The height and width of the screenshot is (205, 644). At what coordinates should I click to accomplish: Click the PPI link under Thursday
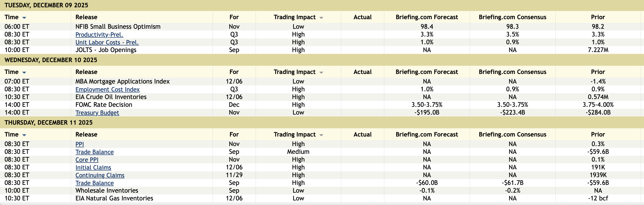pos(80,144)
